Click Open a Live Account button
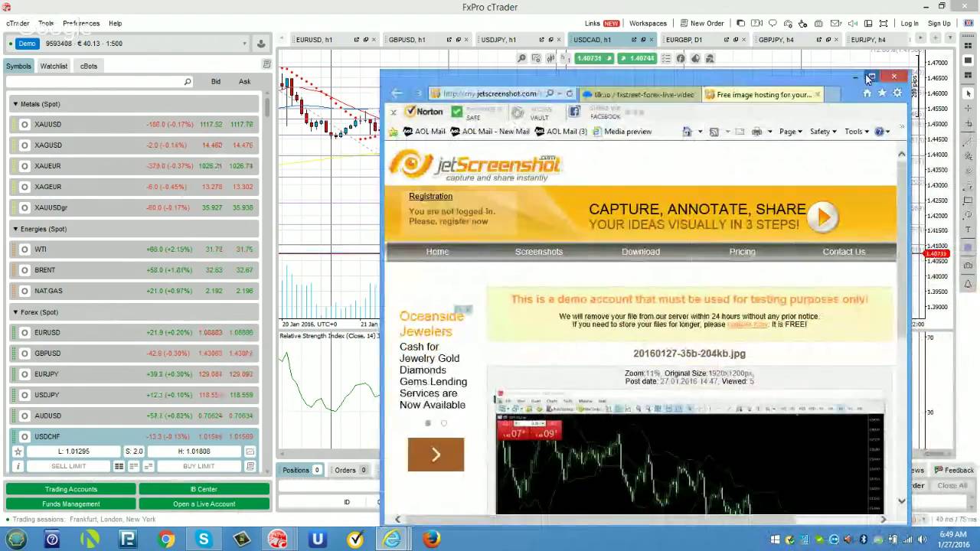The height and width of the screenshot is (551, 980). [204, 504]
